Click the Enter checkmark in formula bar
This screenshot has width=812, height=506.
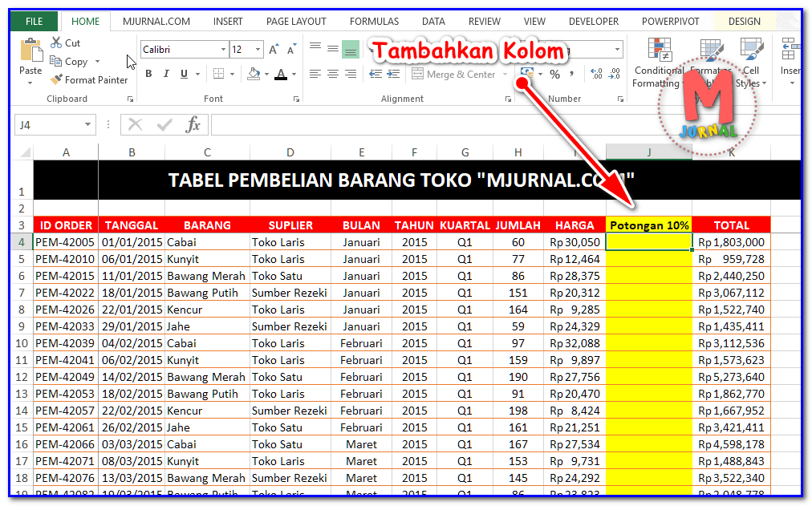pos(164,124)
